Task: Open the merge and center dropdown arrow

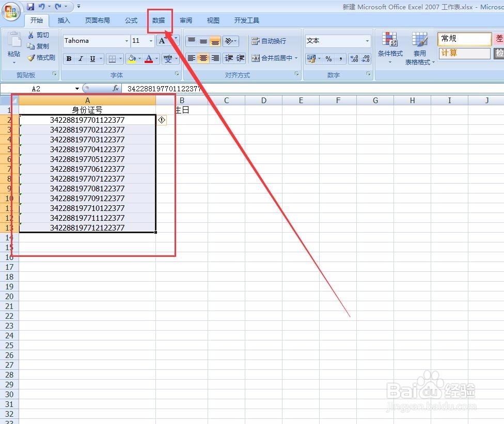Action: click(x=296, y=58)
